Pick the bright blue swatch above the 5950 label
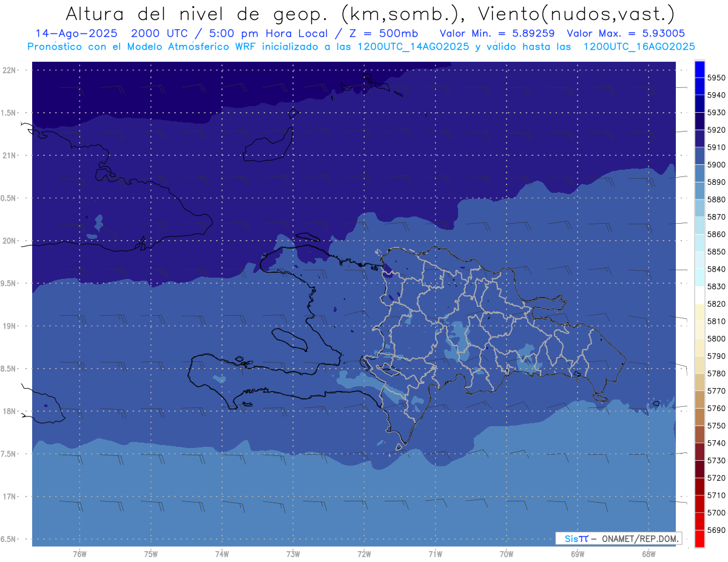 (699, 69)
